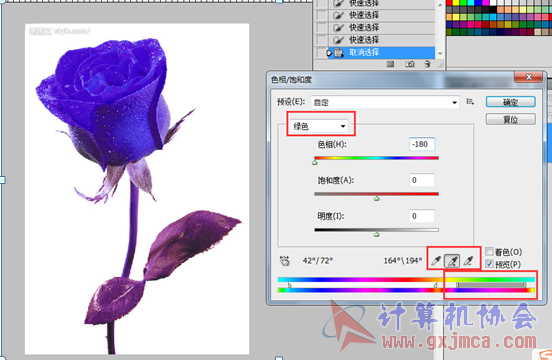
Task: Pick the plain eyedropper tool in dialog
Action: tap(436, 261)
